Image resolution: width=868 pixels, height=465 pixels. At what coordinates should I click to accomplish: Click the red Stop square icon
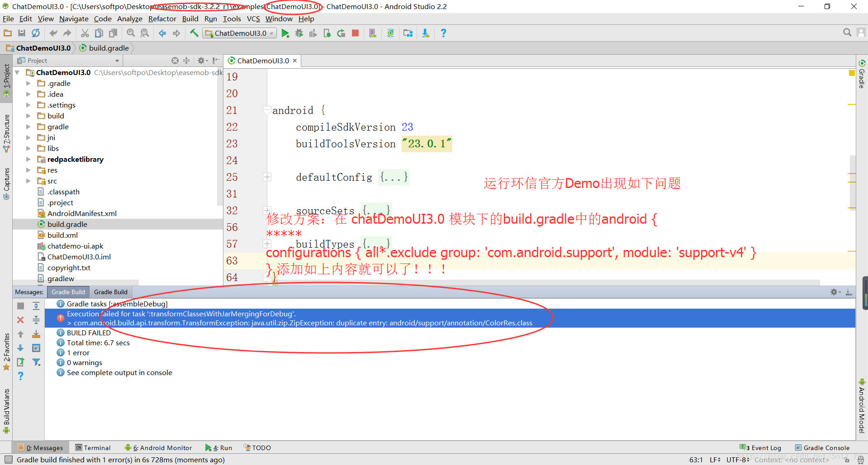click(x=356, y=33)
